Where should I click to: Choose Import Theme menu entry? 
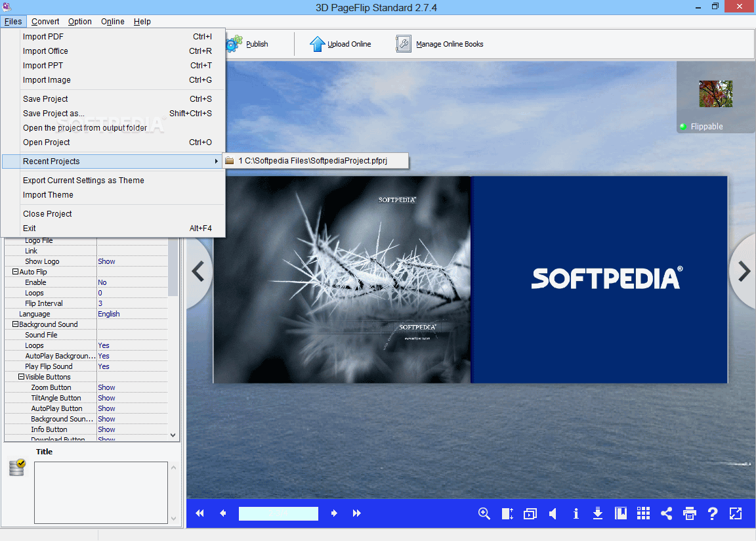114,195
